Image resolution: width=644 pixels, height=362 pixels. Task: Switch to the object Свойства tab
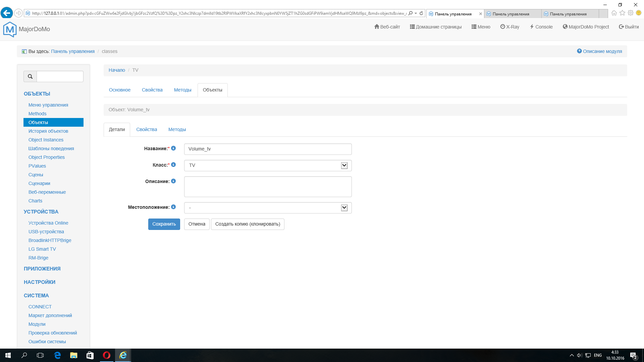pyautogui.click(x=147, y=129)
